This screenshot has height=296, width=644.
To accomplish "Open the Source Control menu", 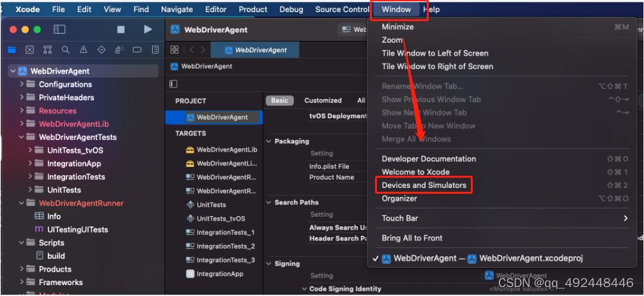I will [342, 10].
